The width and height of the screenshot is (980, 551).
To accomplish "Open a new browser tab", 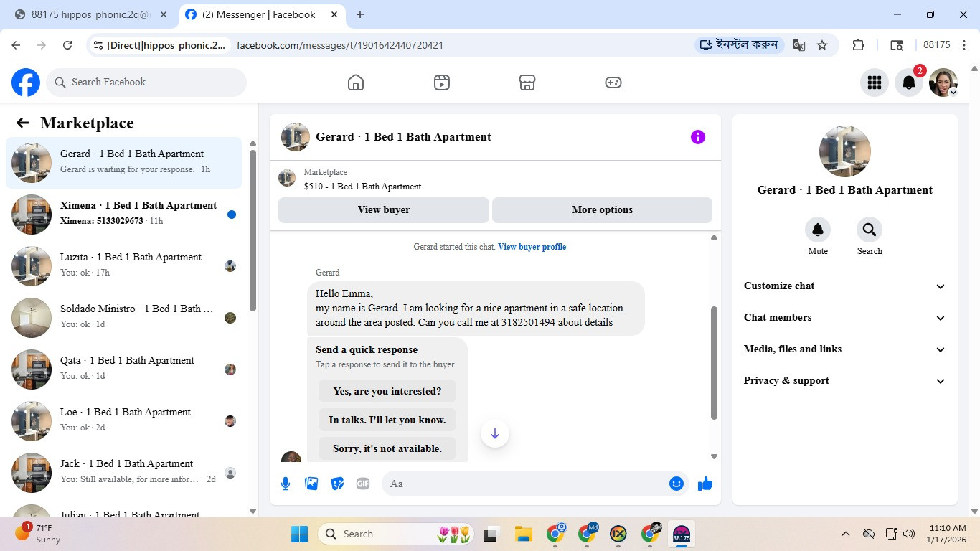I will [360, 14].
